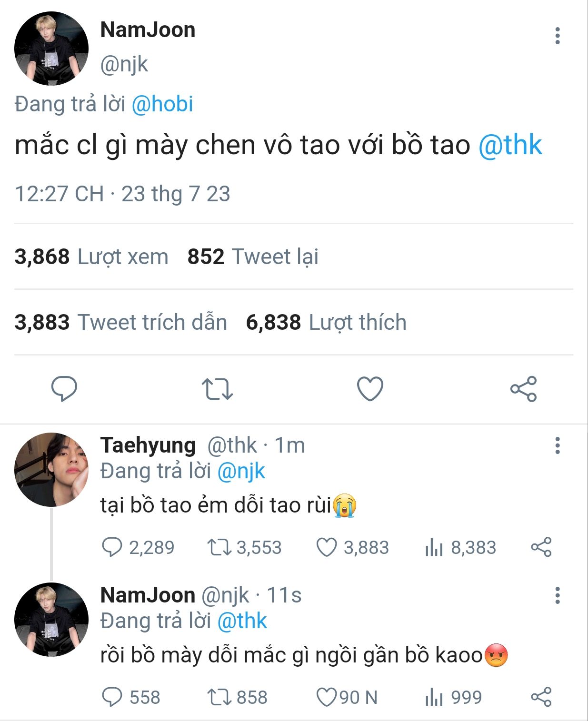The image size is (588, 721).
Task: Share Taehyung's reply
Action: [x=541, y=547]
